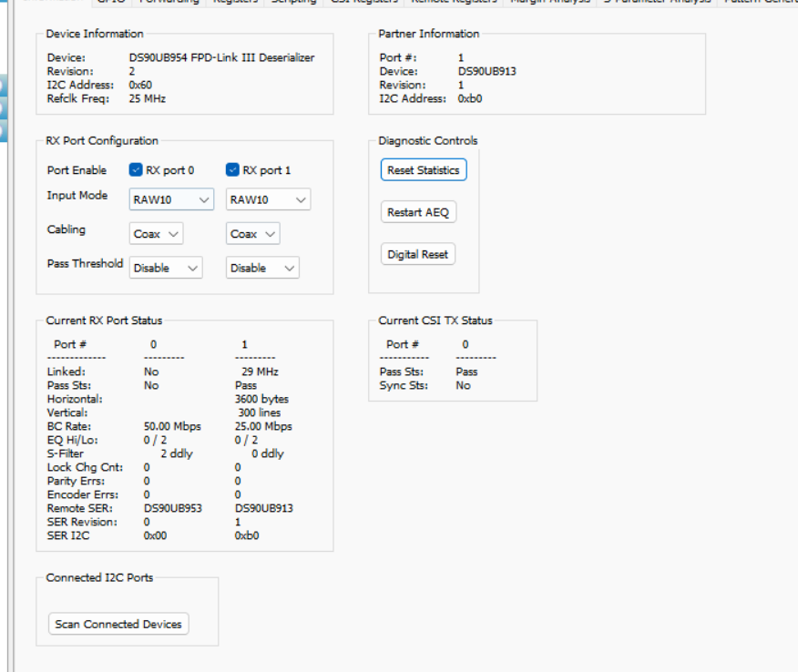Select the Refclk Freq value 25 MHz
798x672 pixels.
147,98
